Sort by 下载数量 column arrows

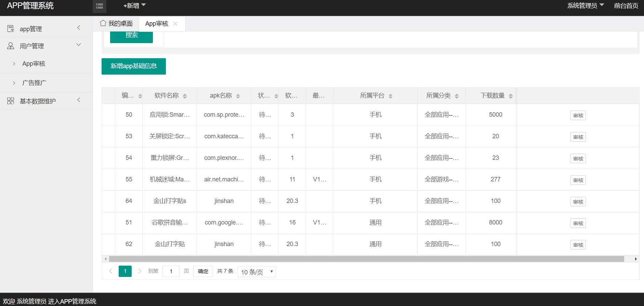pyautogui.click(x=511, y=96)
